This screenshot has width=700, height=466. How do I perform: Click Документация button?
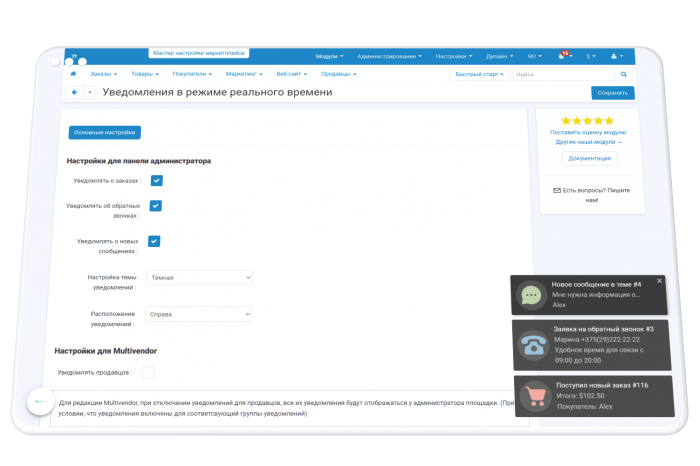point(589,158)
